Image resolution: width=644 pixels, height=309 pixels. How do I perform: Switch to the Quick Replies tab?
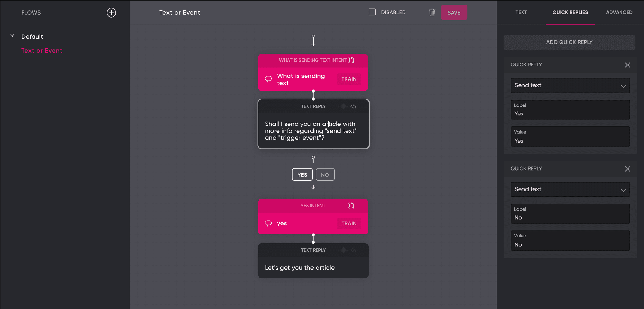[x=570, y=12]
